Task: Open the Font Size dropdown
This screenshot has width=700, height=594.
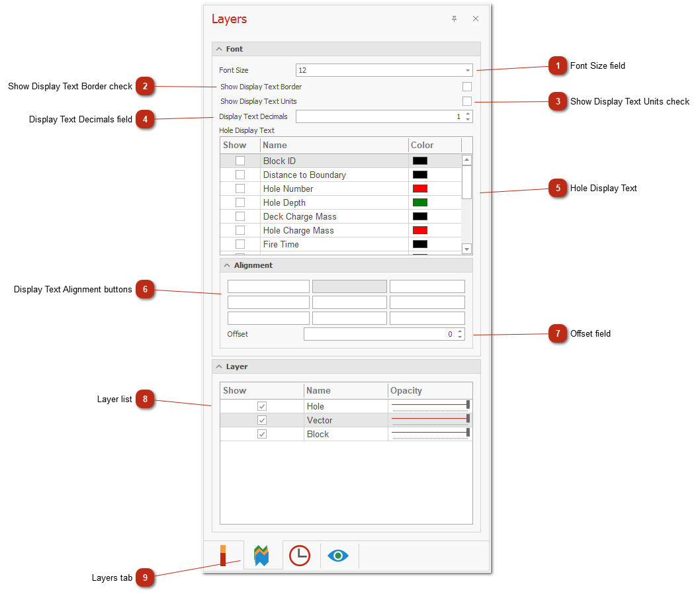Action: [467, 70]
